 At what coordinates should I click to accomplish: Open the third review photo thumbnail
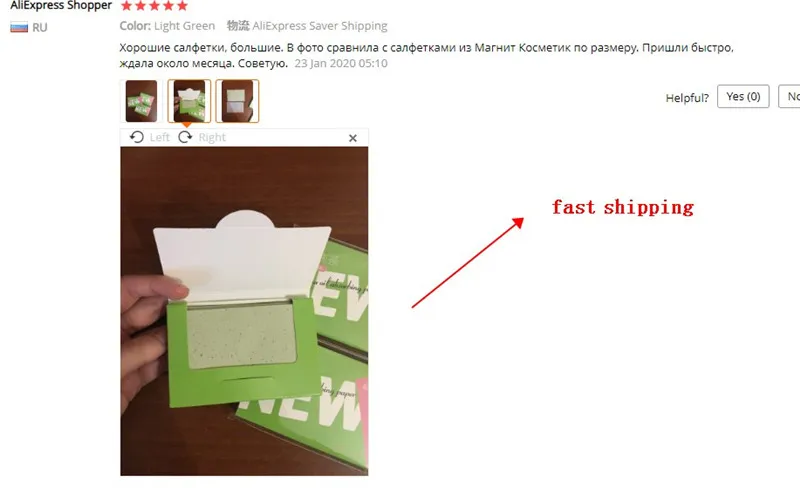point(237,101)
